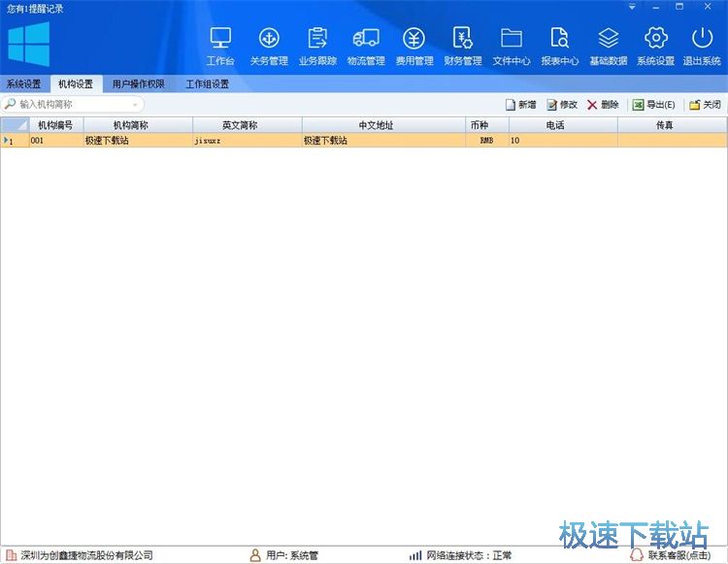Click 网络连接状态: 正常 status entry
Screen dimensions: 728x564
pyautogui.click(x=469, y=555)
